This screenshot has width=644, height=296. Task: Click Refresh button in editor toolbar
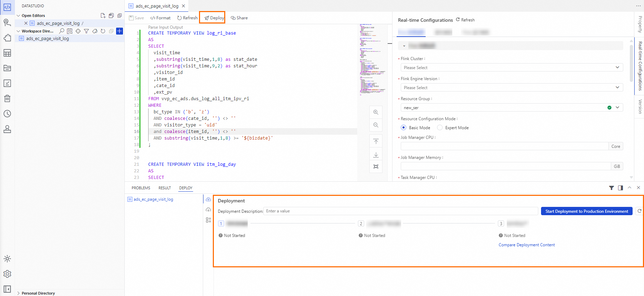click(187, 18)
